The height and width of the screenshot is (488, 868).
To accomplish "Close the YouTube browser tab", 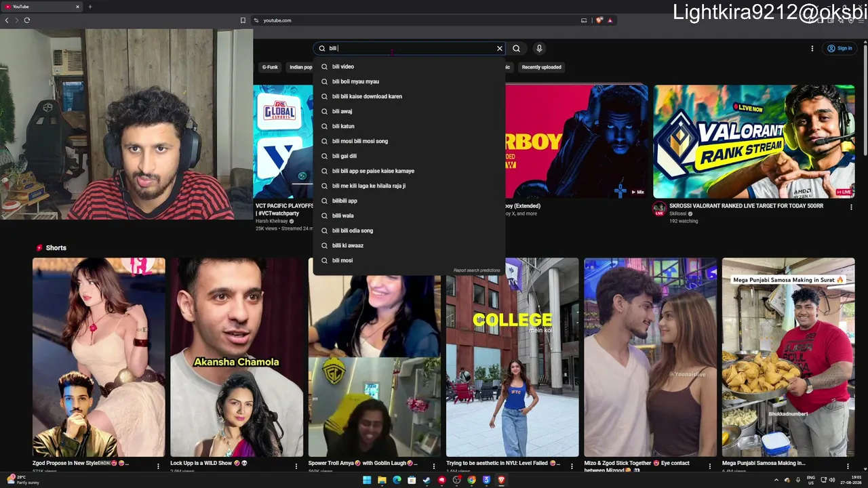I will pyautogui.click(x=77, y=7).
